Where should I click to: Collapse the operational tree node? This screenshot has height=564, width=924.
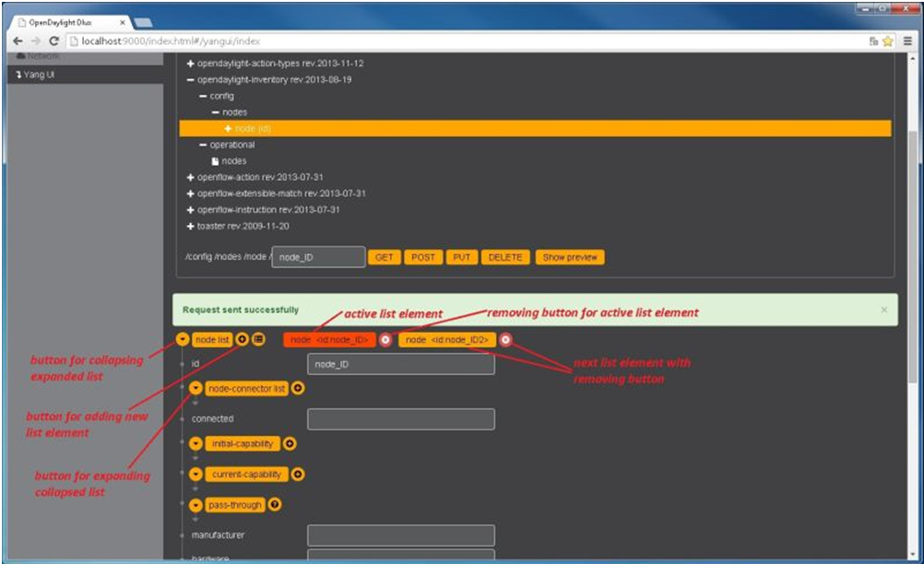pyautogui.click(x=203, y=145)
